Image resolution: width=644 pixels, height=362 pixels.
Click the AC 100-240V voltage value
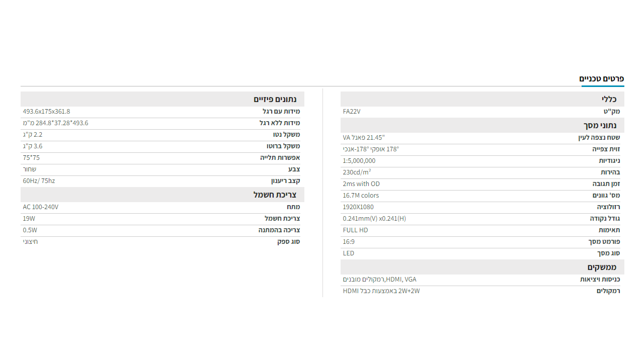41,207
